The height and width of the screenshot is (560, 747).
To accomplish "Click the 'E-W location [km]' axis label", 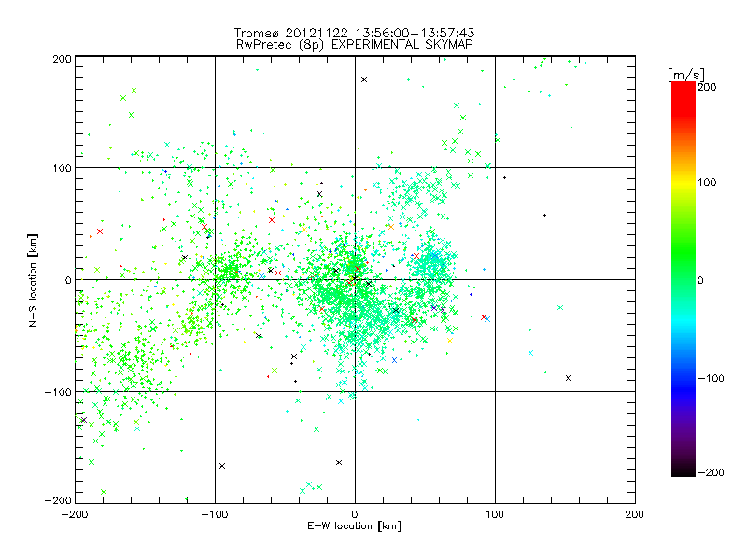I will click(x=354, y=526).
